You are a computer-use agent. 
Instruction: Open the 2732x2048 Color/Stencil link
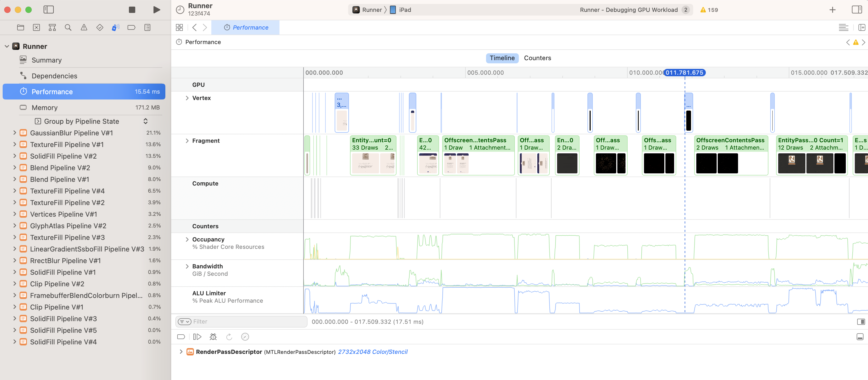pos(372,352)
